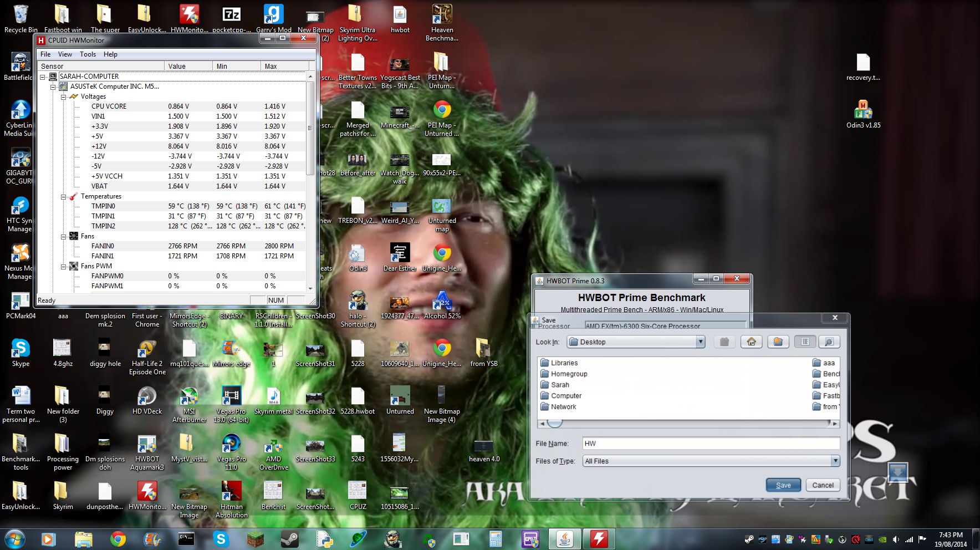Click the volume icon in system tray

point(896,539)
